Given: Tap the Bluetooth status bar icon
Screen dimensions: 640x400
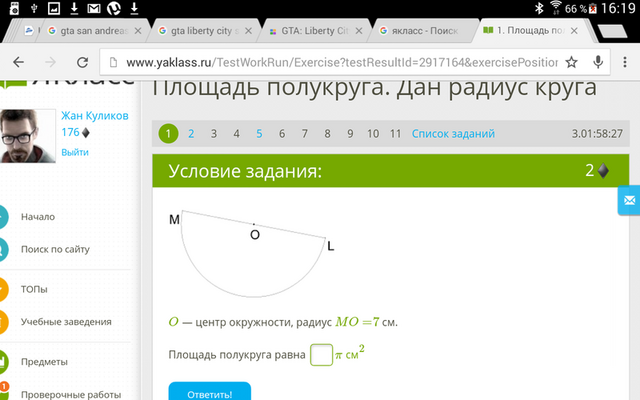Looking at the screenshot, I should click(539, 8).
